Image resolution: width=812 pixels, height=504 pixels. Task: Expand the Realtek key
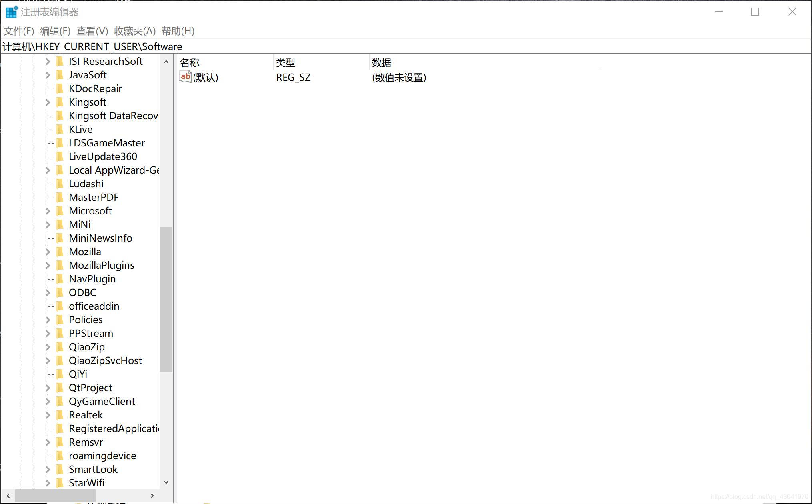(x=48, y=415)
